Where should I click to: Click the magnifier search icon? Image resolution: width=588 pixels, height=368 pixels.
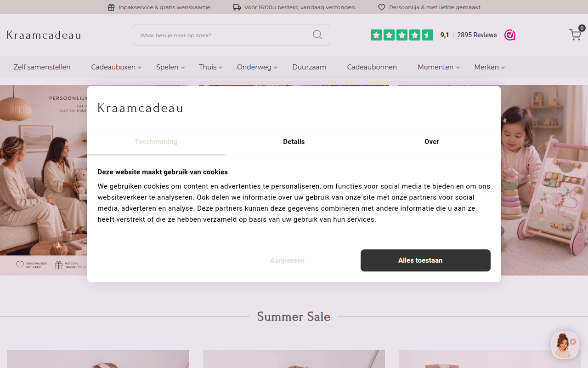[x=317, y=35]
